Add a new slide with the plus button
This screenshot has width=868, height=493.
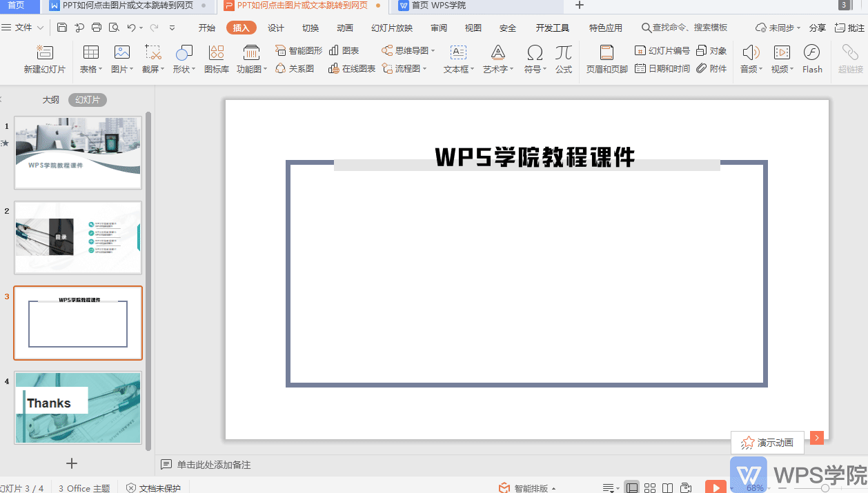pyautogui.click(x=72, y=463)
